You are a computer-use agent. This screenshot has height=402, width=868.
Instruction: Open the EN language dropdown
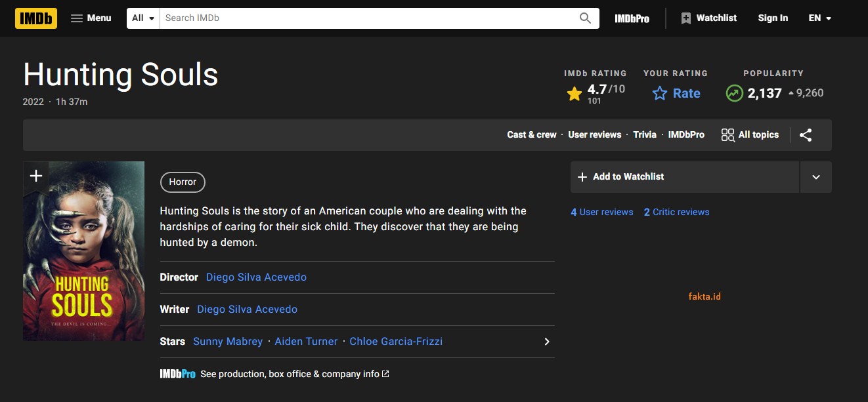[x=820, y=18]
